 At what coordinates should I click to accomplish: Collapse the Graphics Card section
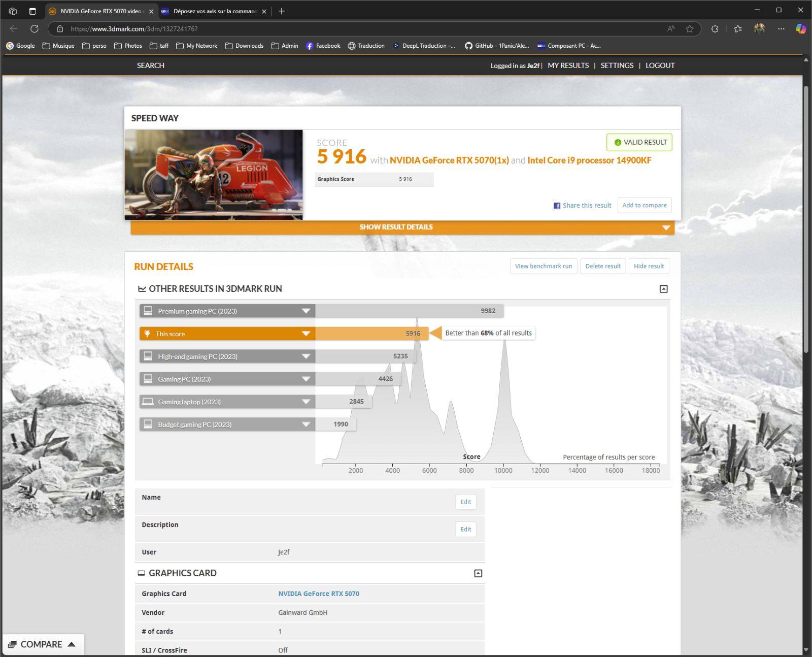click(x=478, y=573)
